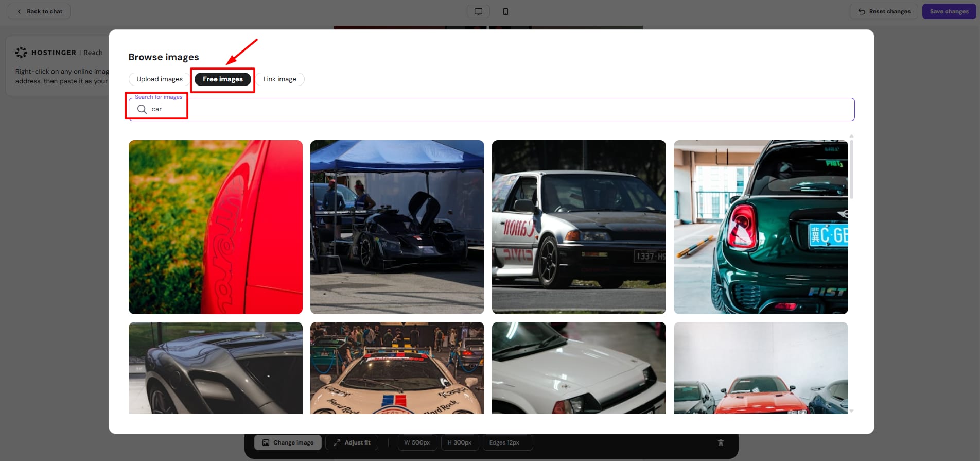This screenshot has height=461, width=980.
Task: Click the search magnifier icon
Action: pos(142,109)
